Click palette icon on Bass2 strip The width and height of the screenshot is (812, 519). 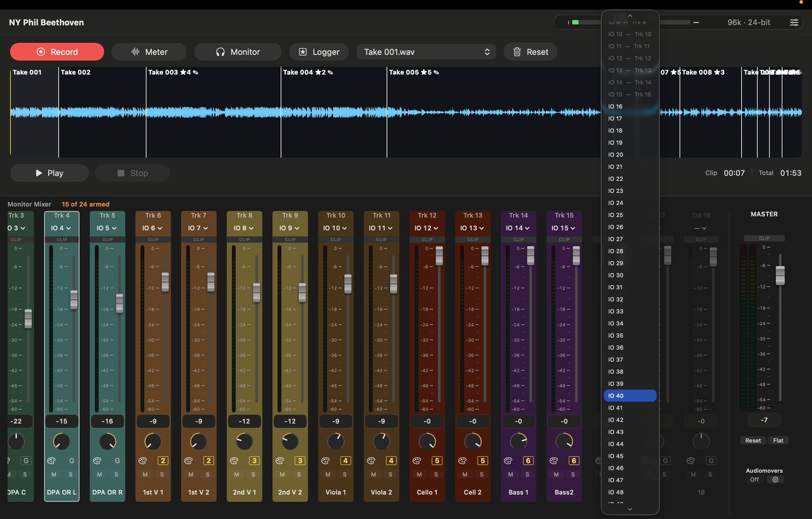554,461
